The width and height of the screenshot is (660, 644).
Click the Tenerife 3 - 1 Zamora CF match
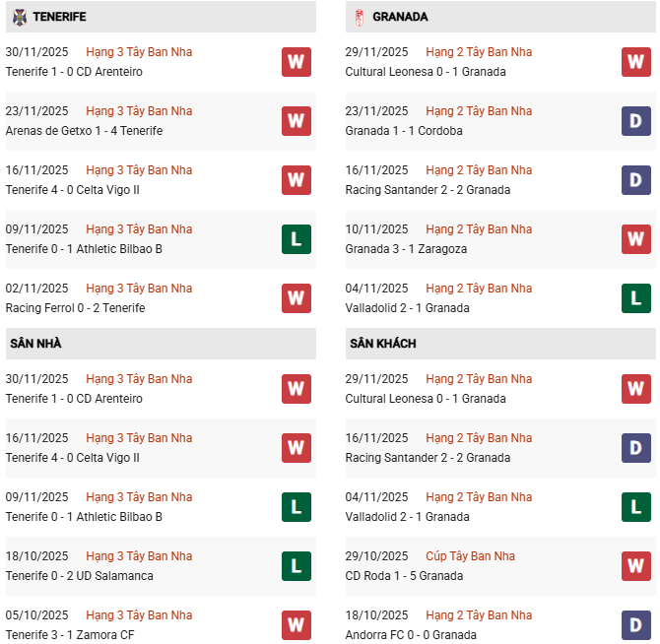click(x=69, y=635)
